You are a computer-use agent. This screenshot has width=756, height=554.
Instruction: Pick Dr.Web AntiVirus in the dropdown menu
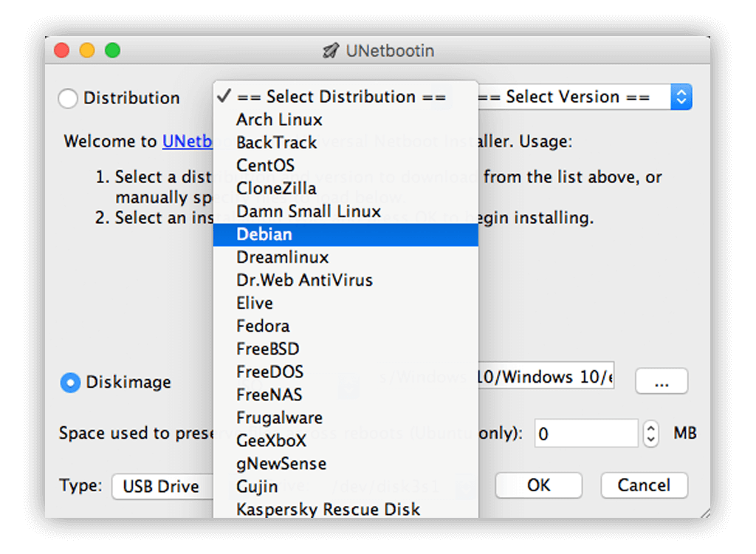tap(346, 281)
